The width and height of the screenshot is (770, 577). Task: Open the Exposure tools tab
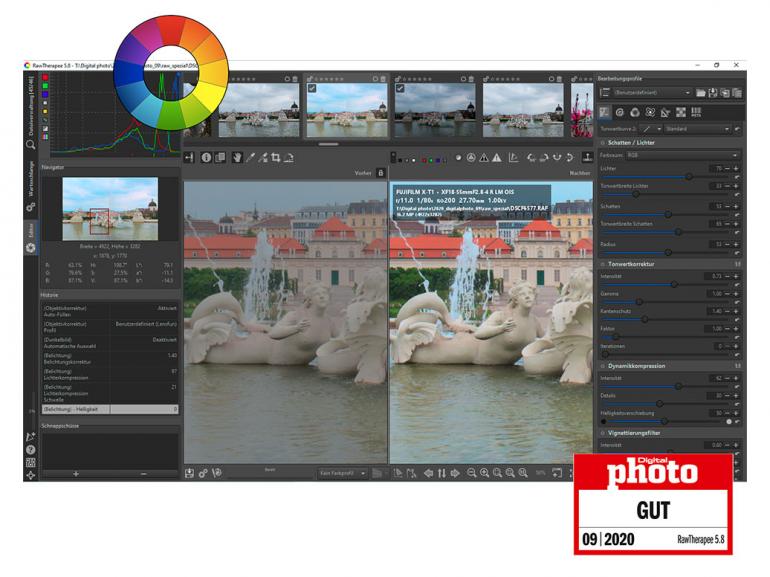[605, 112]
